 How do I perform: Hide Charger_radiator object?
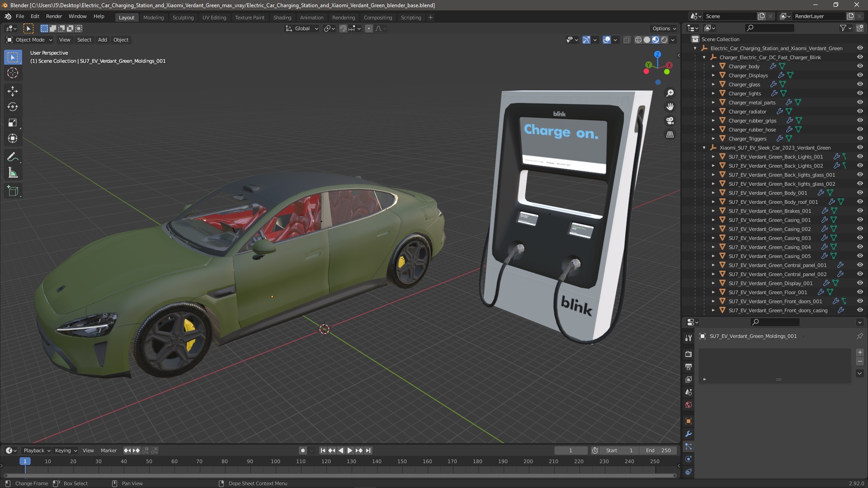pos(860,111)
